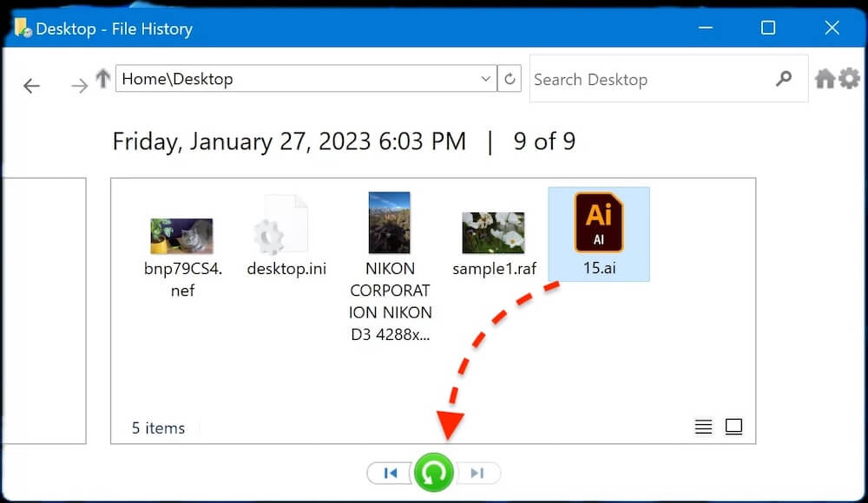Select the bnp79CS4.nef photo
The width and height of the screenshot is (868, 503).
pyautogui.click(x=181, y=245)
